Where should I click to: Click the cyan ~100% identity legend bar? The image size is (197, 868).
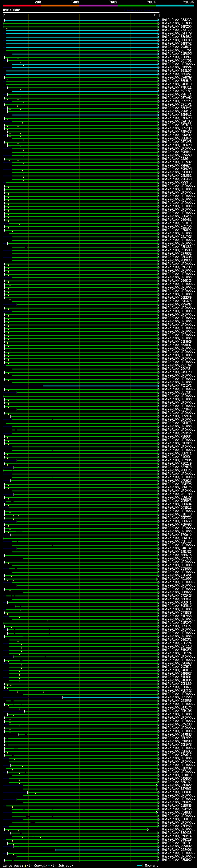[175, 6]
